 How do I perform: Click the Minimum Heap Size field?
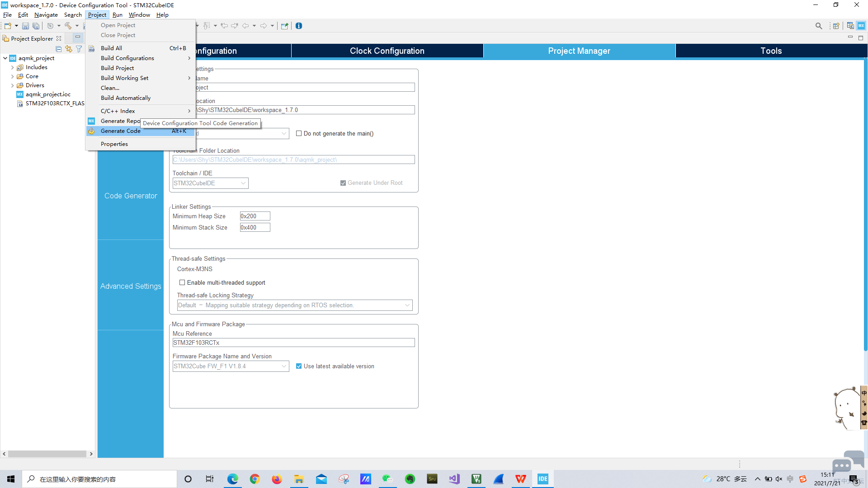[255, 216]
